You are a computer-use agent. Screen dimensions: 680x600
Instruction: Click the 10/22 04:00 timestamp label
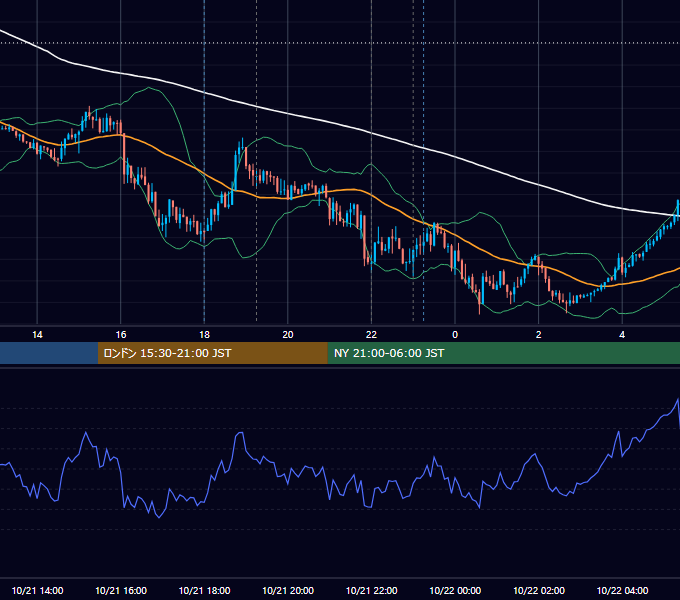622,590
